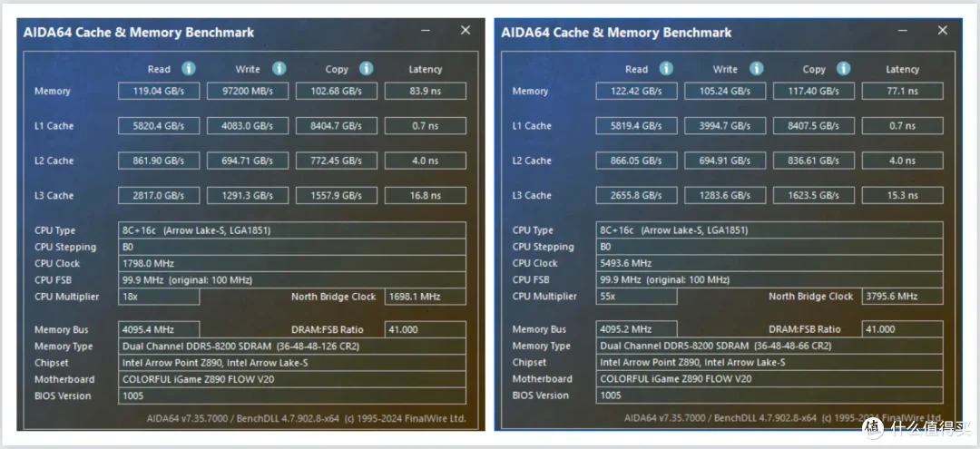Click BIOS Version 1005 field in left window
The height and width of the screenshot is (449, 980).
[292, 395]
